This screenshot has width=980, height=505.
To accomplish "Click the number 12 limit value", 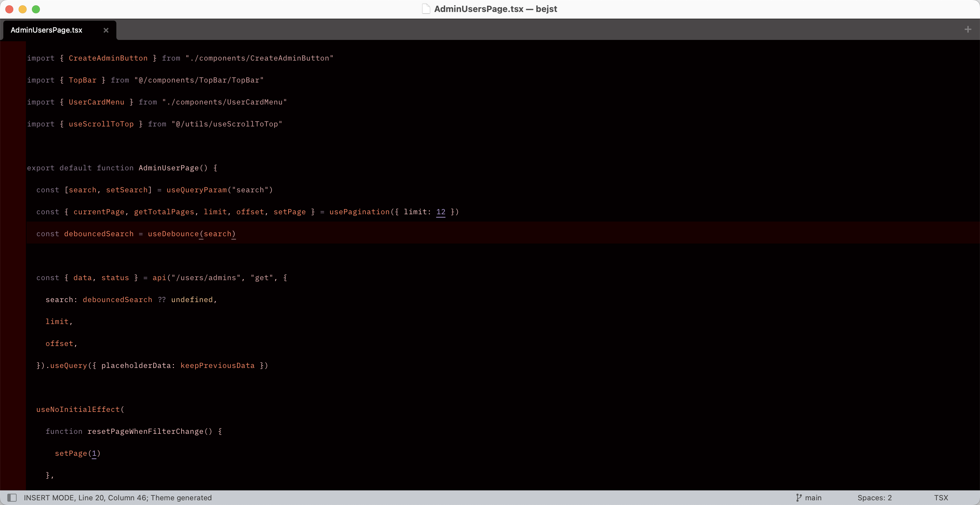I will [440, 212].
